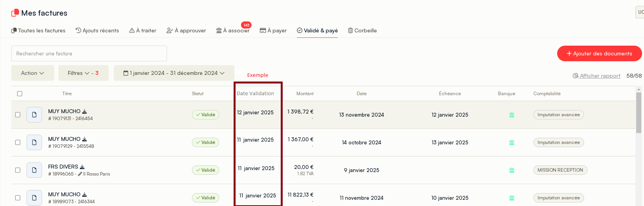
Task: Click Ajouter des documents button
Action: tap(599, 53)
